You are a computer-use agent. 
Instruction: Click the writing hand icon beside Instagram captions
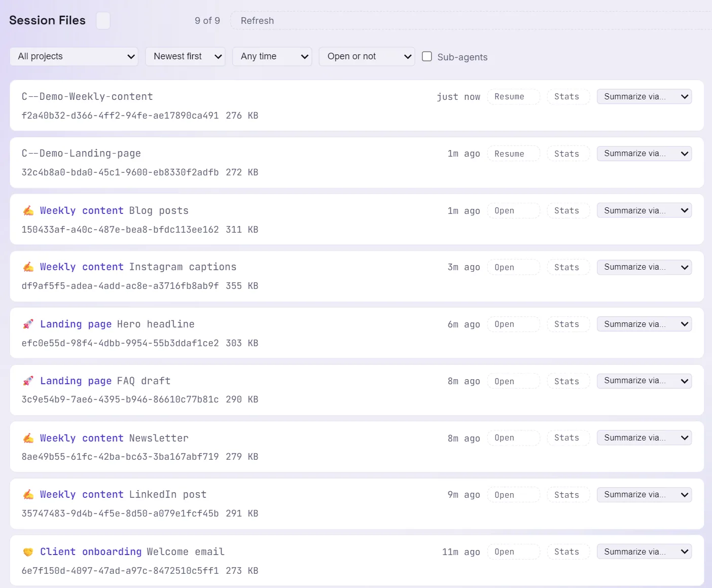pyautogui.click(x=28, y=267)
